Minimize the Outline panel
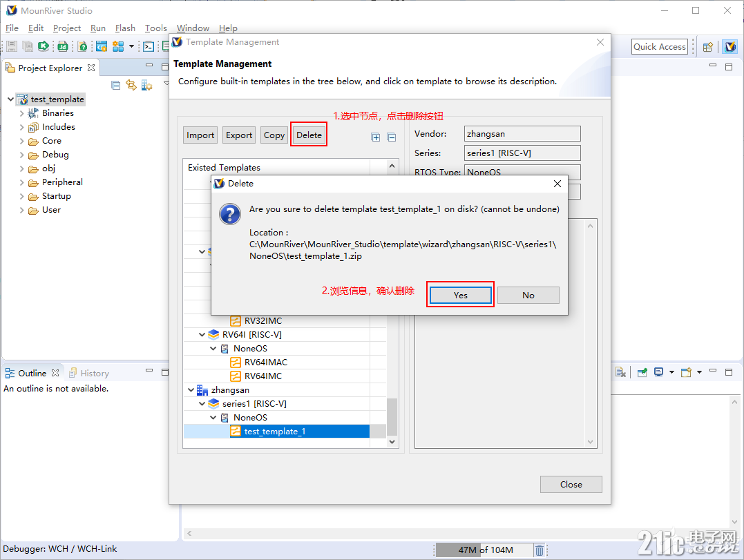The image size is (744, 560). coord(149,370)
